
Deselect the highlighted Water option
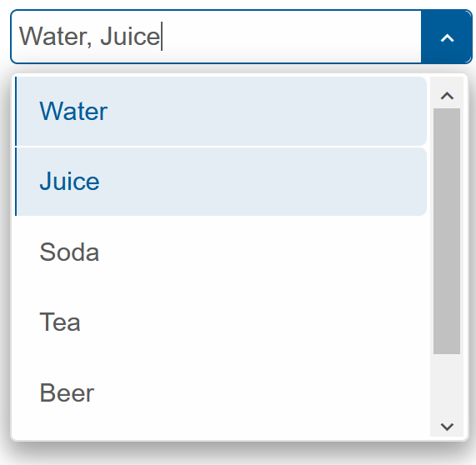pyautogui.click(x=221, y=111)
